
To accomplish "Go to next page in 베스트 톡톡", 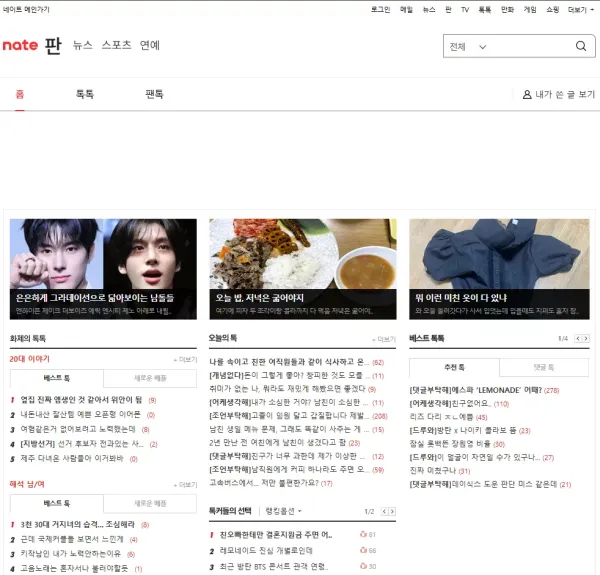I will click(x=585, y=339).
